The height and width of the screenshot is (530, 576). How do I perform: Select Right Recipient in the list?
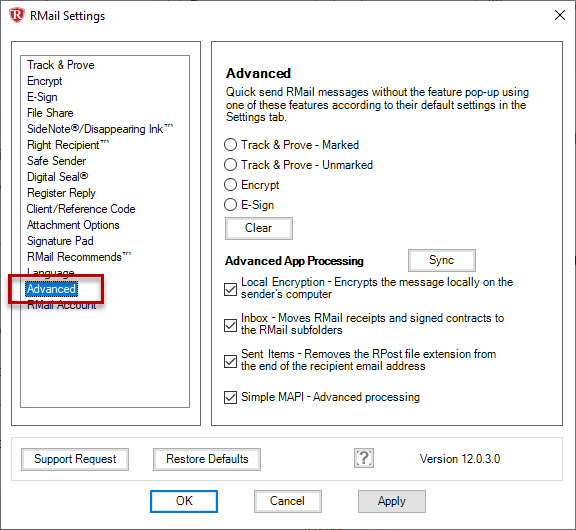(68, 145)
